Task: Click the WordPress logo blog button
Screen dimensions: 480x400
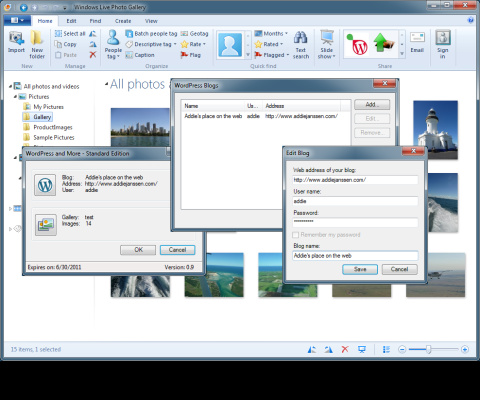Action: [x=45, y=185]
